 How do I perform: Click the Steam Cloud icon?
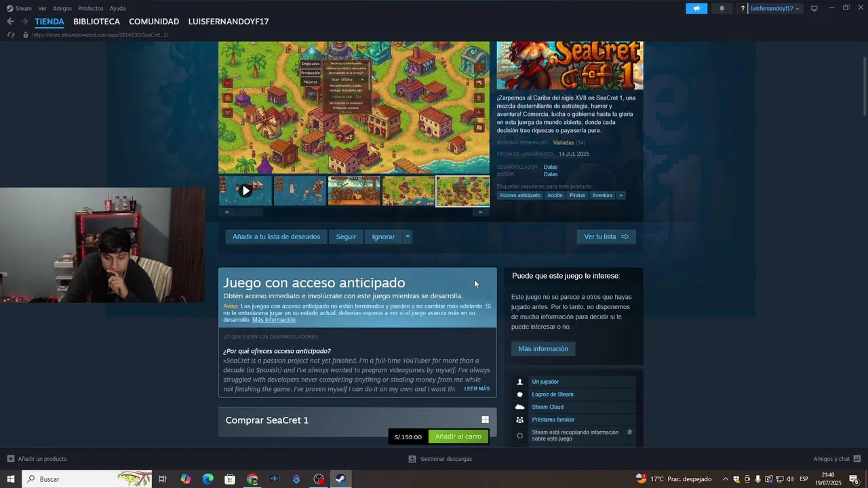pos(520,407)
